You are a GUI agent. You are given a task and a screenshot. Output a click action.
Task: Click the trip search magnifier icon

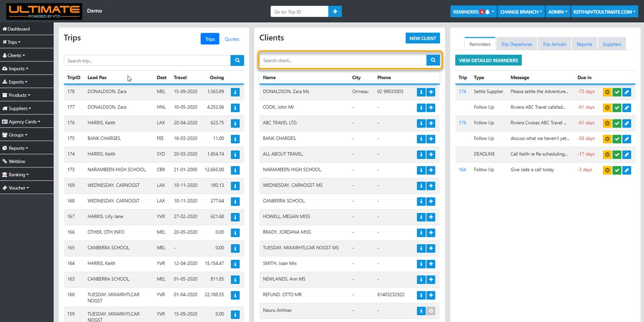point(237,61)
